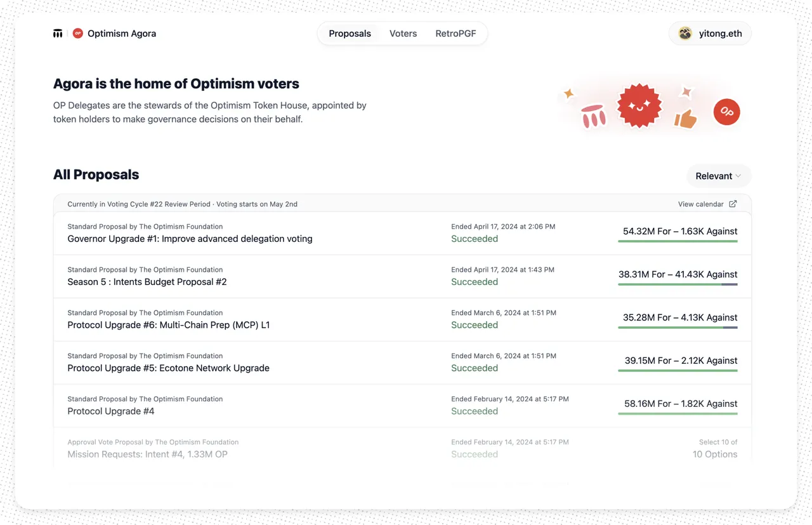This screenshot has width=812, height=525.
Task: Click the large red OP coin illustration
Action: 726,112
